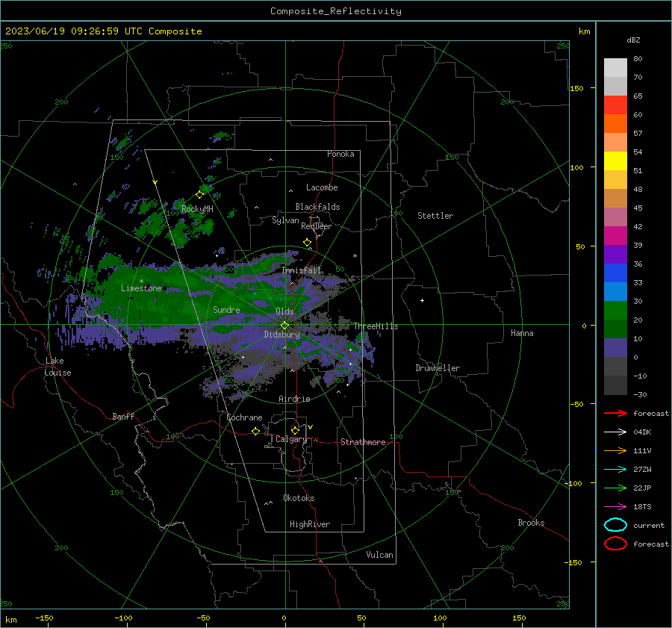This screenshot has width=672, height=628.
Task: Click the Airdrie city label
Action: tap(294, 399)
